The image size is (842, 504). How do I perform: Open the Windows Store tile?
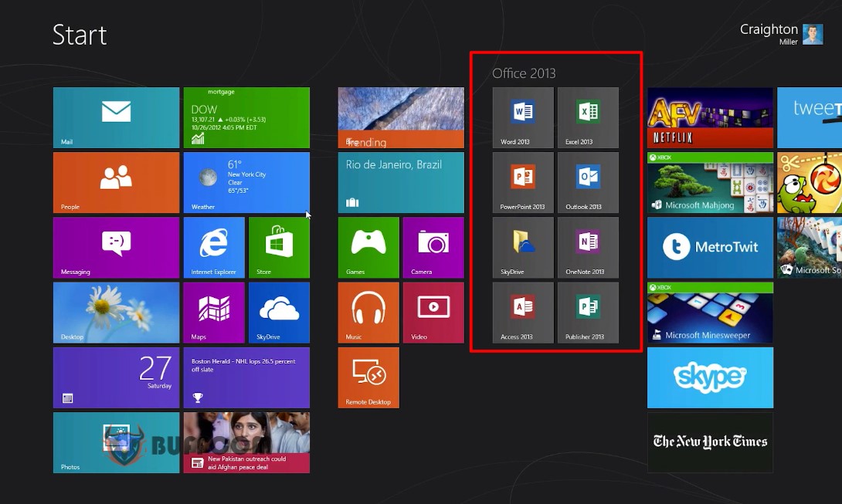pos(279,248)
